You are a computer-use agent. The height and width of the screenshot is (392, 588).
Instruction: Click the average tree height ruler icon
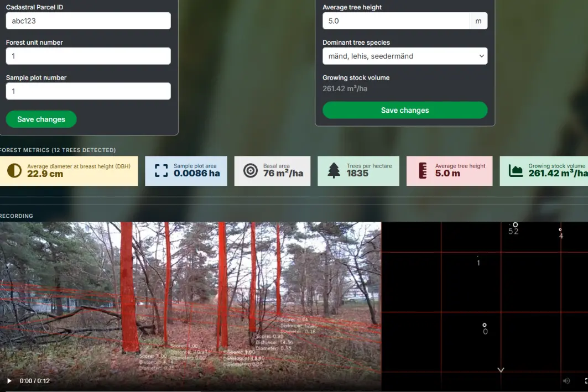tap(423, 170)
